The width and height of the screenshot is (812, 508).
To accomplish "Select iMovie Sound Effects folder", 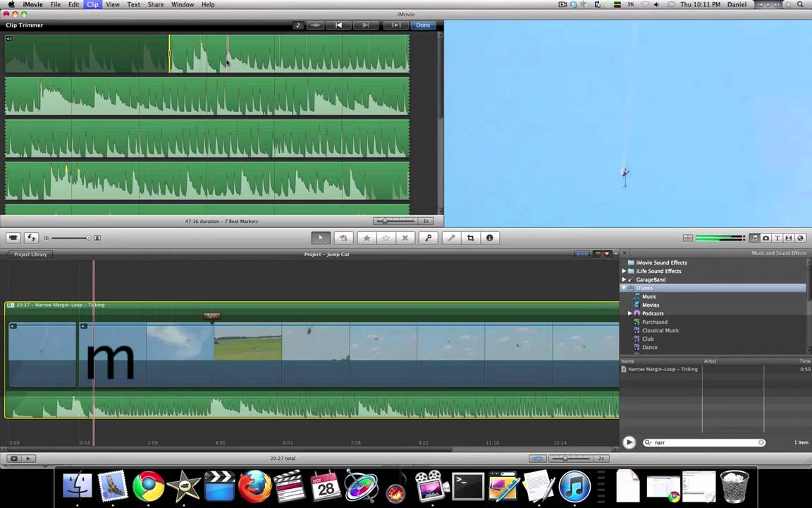I will pyautogui.click(x=661, y=262).
